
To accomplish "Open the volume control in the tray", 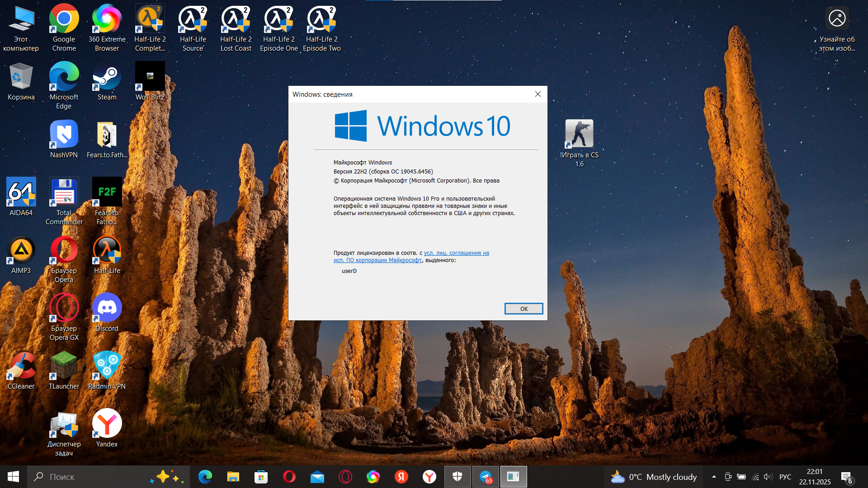I will click(768, 477).
